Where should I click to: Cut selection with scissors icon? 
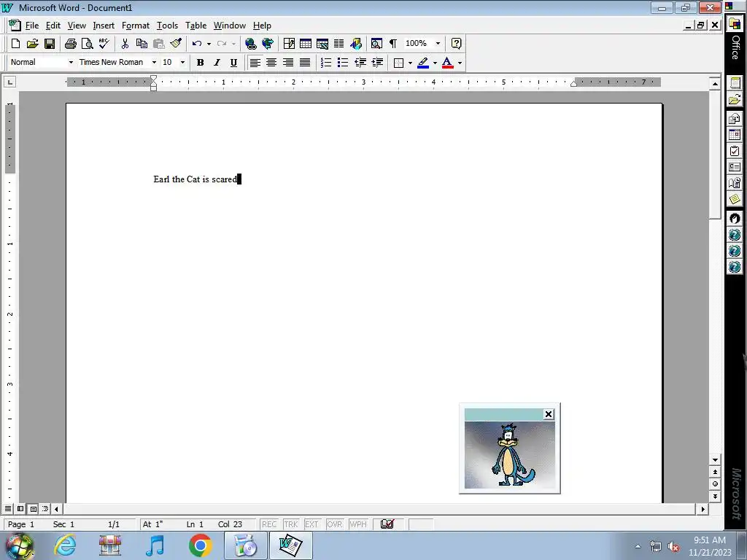click(125, 44)
